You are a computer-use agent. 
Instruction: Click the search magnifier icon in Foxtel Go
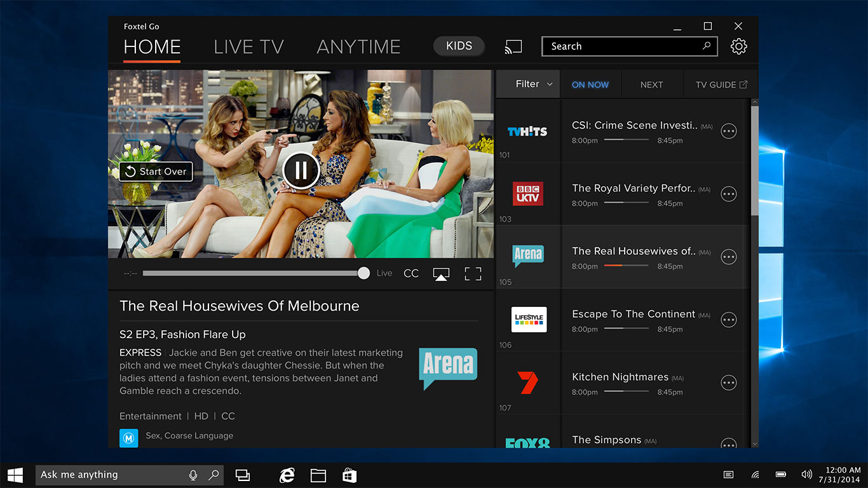pyautogui.click(x=706, y=46)
